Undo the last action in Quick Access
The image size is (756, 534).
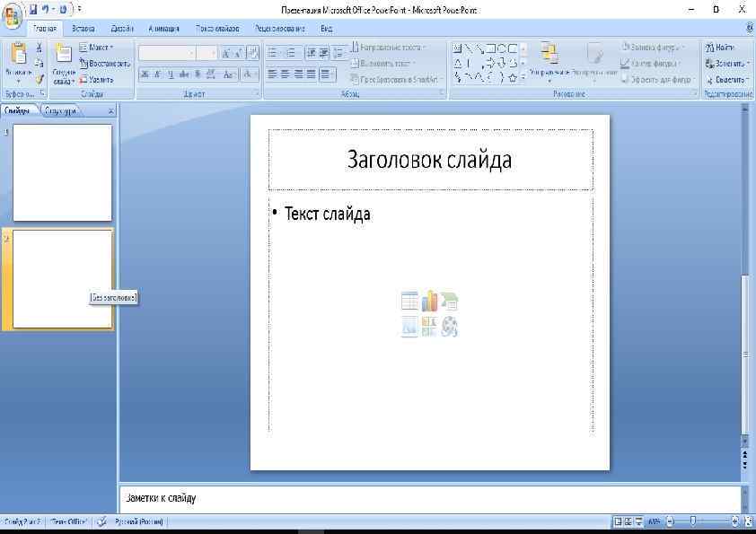tap(45, 9)
